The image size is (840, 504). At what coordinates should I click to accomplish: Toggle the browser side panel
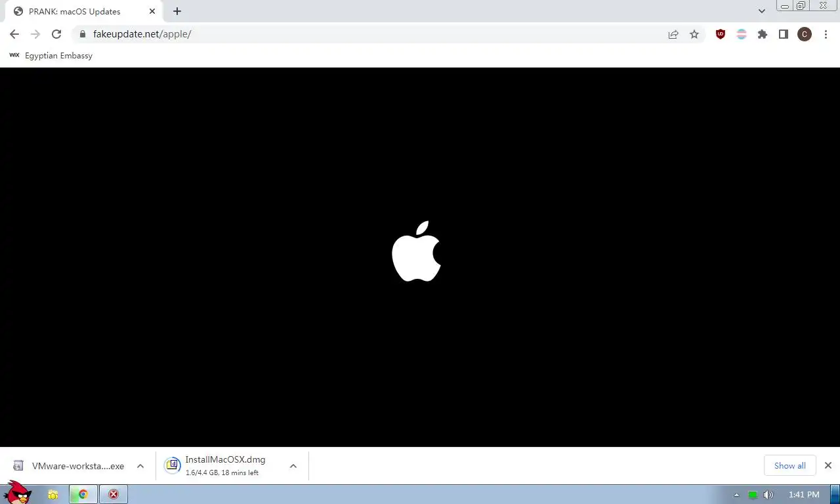784,34
